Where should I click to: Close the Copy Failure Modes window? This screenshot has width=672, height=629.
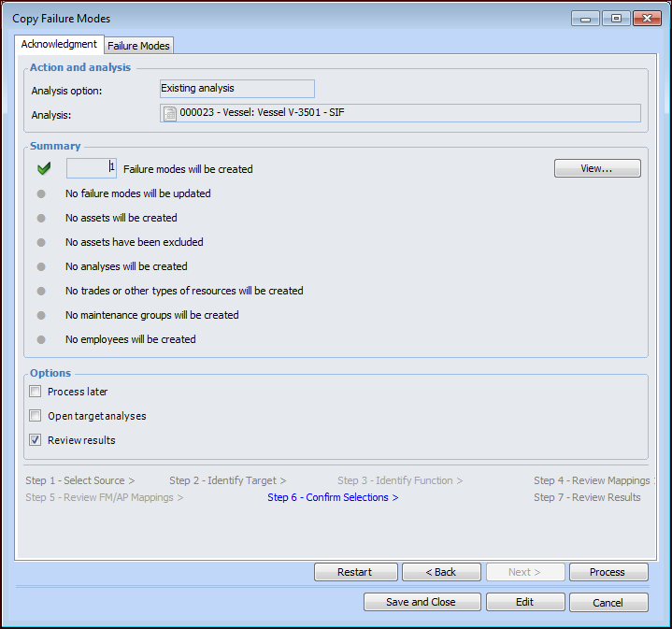(x=647, y=19)
